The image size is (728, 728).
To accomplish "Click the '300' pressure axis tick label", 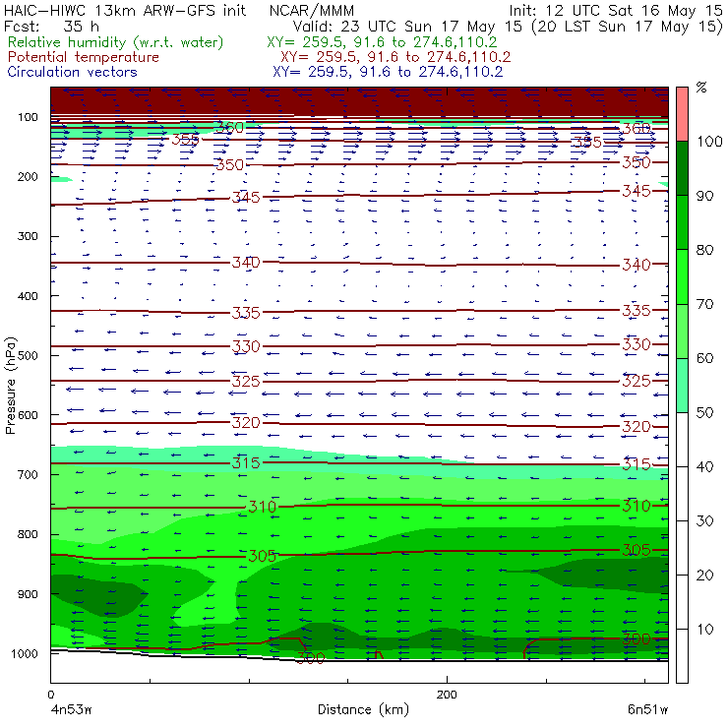I will coord(28,236).
